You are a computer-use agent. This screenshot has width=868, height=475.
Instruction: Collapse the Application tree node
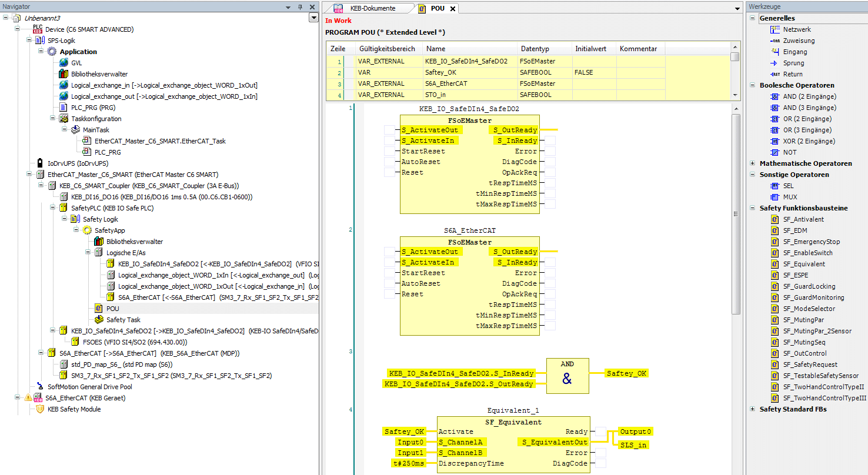[x=41, y=52]
